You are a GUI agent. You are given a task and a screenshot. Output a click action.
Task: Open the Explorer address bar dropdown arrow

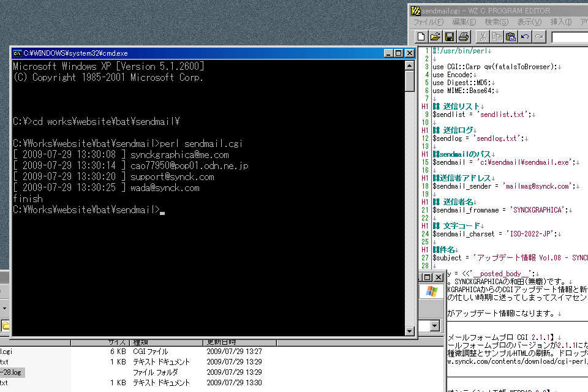[435, 326]
